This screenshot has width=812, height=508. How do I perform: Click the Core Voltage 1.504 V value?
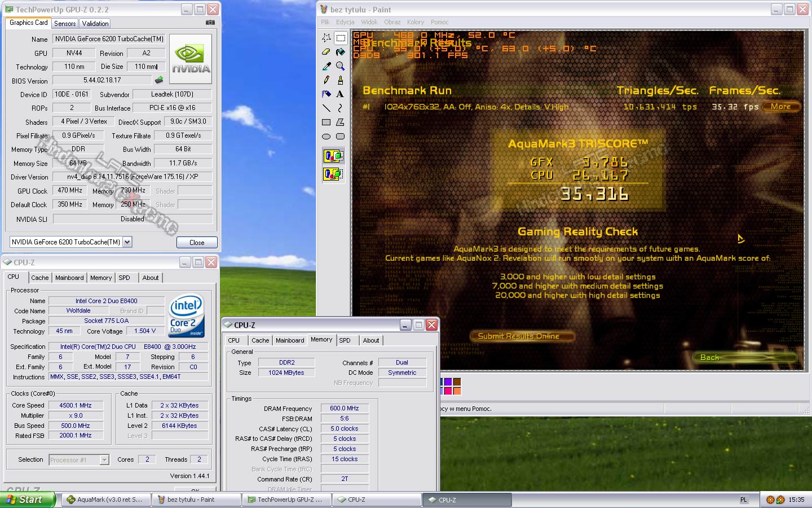(x=145, y=331)
